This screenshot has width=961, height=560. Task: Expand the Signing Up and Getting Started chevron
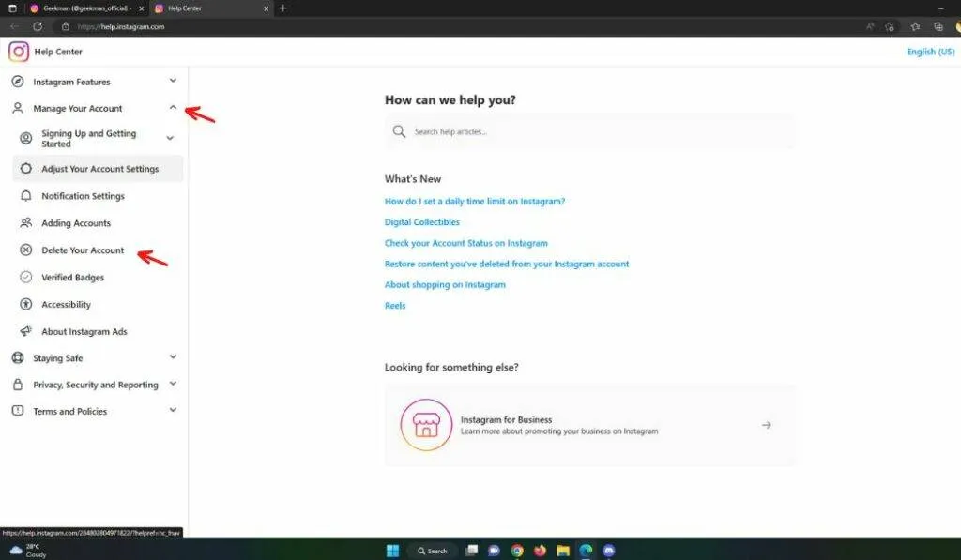click(x=170, y=139)
